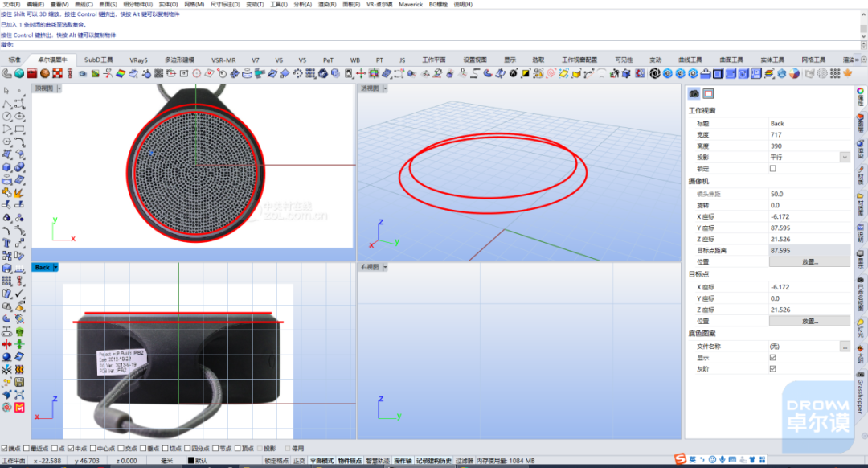Click the command history stepper arrows

tap(863, 45)
